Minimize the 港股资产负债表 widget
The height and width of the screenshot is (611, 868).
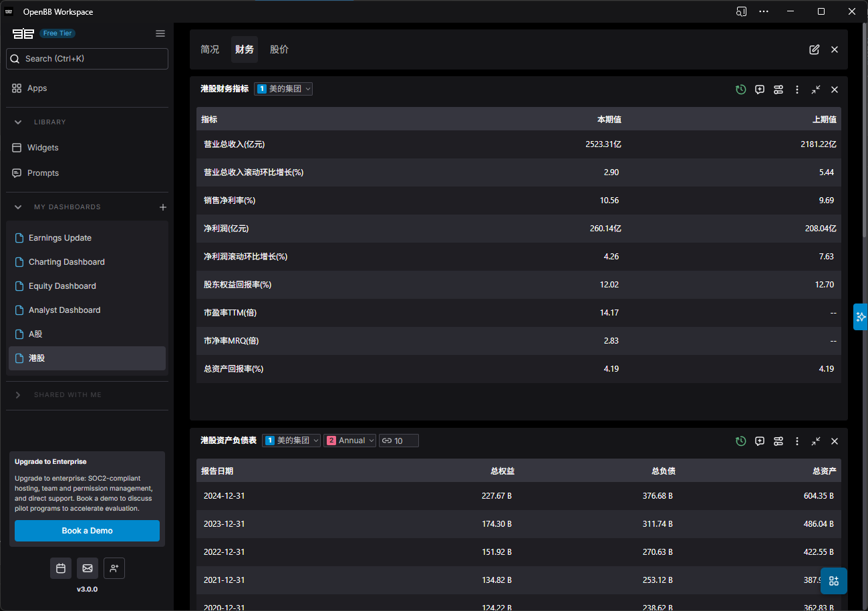[816, 441]
